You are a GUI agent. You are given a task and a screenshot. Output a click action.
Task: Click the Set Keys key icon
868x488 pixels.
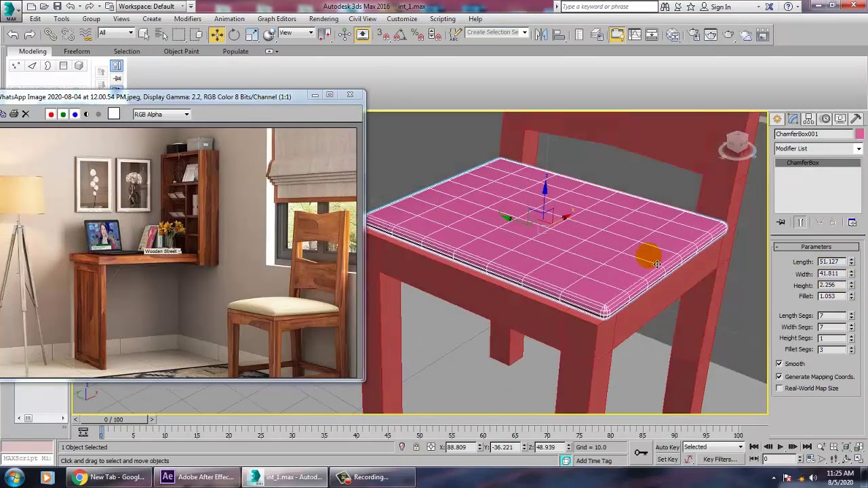pyautogui.click(x=641, y=453)
